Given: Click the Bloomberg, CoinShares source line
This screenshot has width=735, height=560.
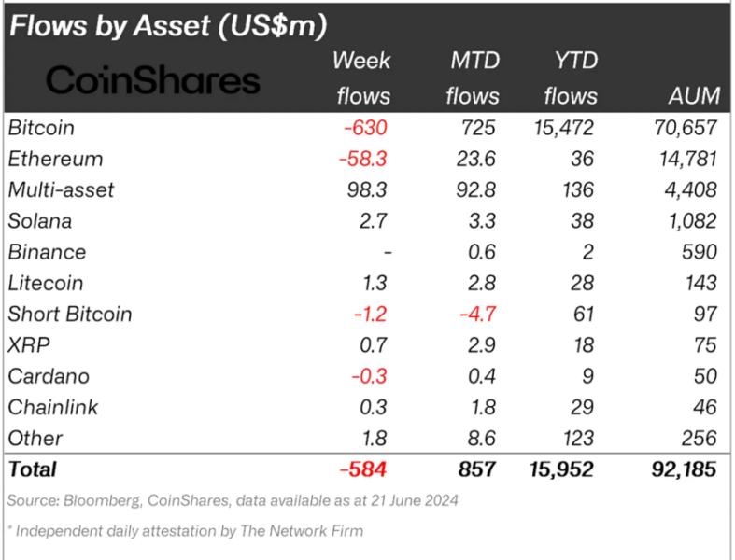Looking at the screenshot, I should (233, 500).
